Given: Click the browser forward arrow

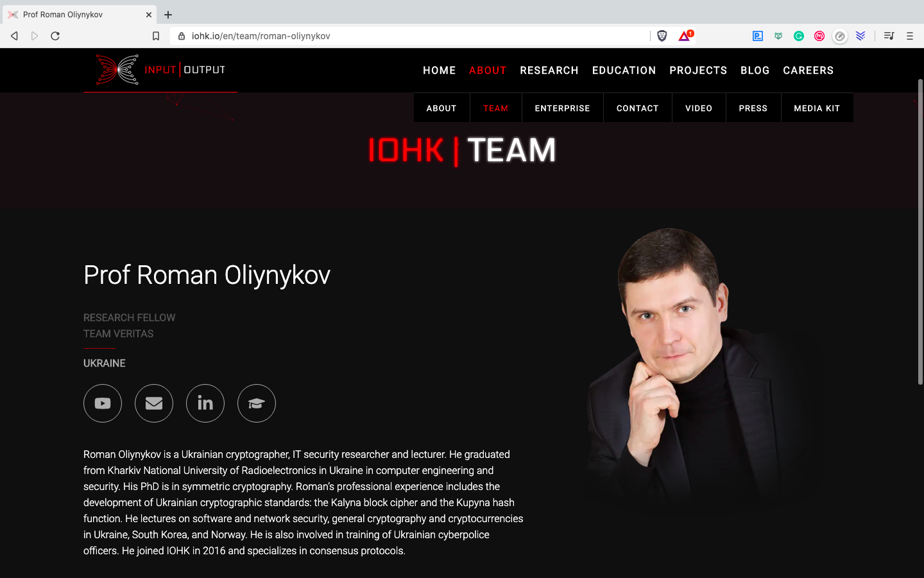Looking at the screenshot, I should pyautogui.click(x=35, y=36).
